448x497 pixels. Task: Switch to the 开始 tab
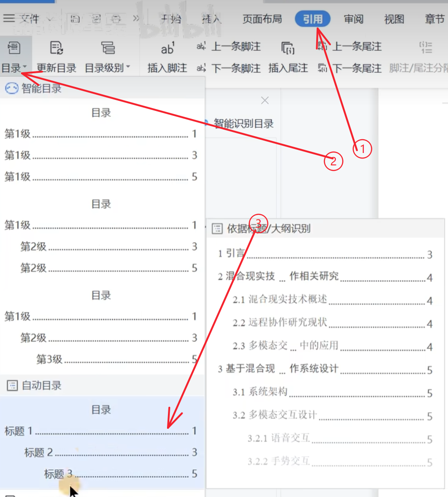(171, 19)
